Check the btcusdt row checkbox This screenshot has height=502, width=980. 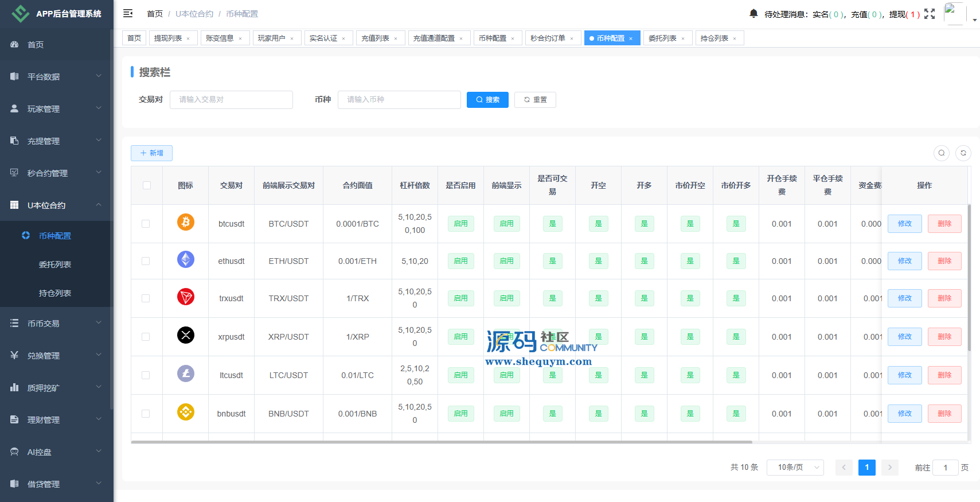click(x=146, y=224)
